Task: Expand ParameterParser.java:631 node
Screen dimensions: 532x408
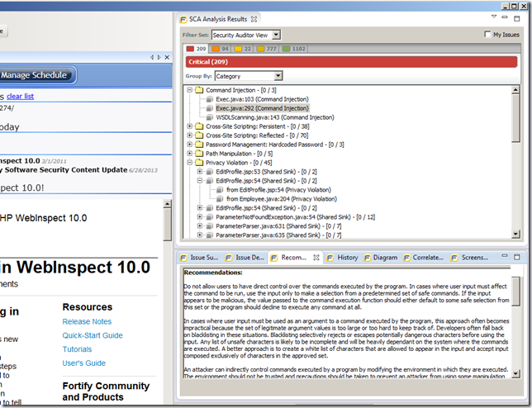Action: click(200, 225)
